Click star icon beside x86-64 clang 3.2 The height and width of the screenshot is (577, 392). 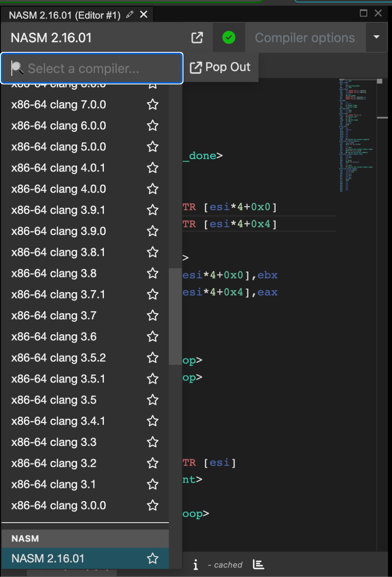click(153, 463)
